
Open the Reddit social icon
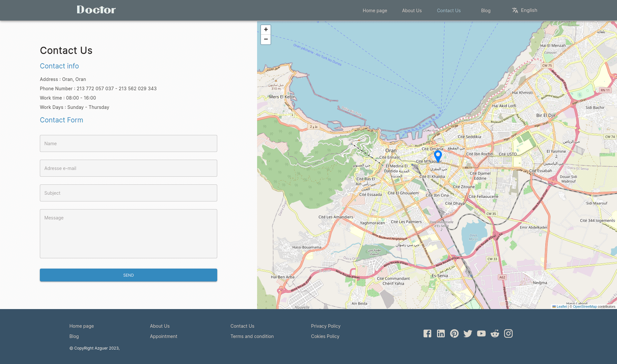tap(495, 333)
